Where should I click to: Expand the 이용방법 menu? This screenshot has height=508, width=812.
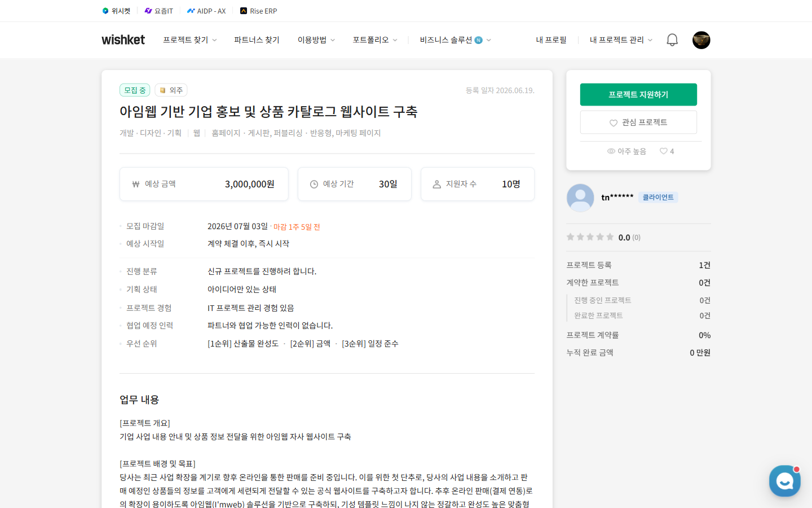coord(316,40)
